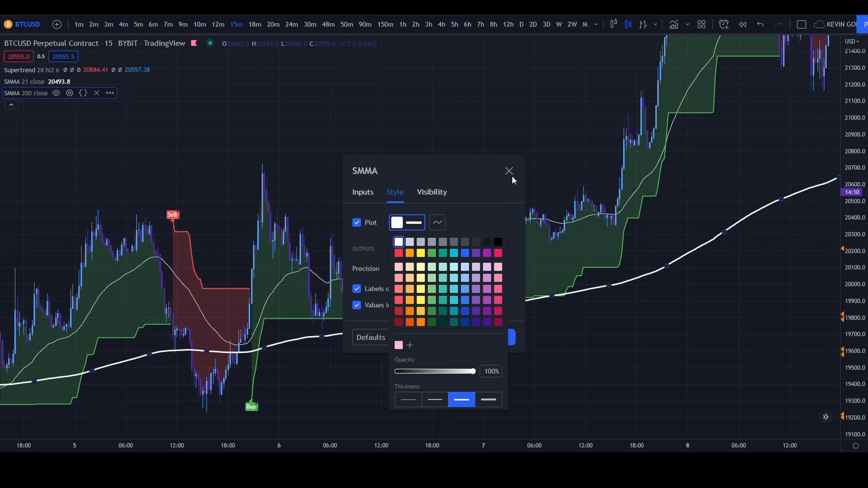This screenshot has height=488, width=868.
Task: Open the compare symbols icon
Action: tap(642, 24)
